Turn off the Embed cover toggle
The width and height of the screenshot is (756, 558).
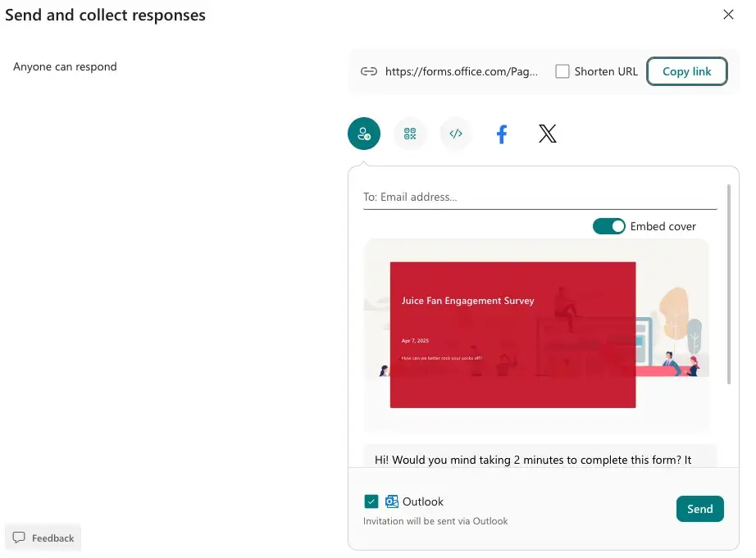coord(609,226)
